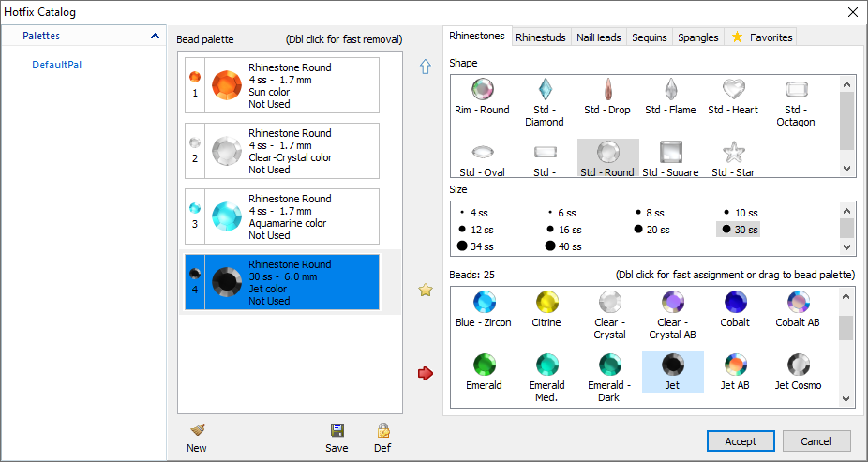The image size is (868, 462).
Task: Click the gold star favorite icon
Action: (x=426, y=290)
